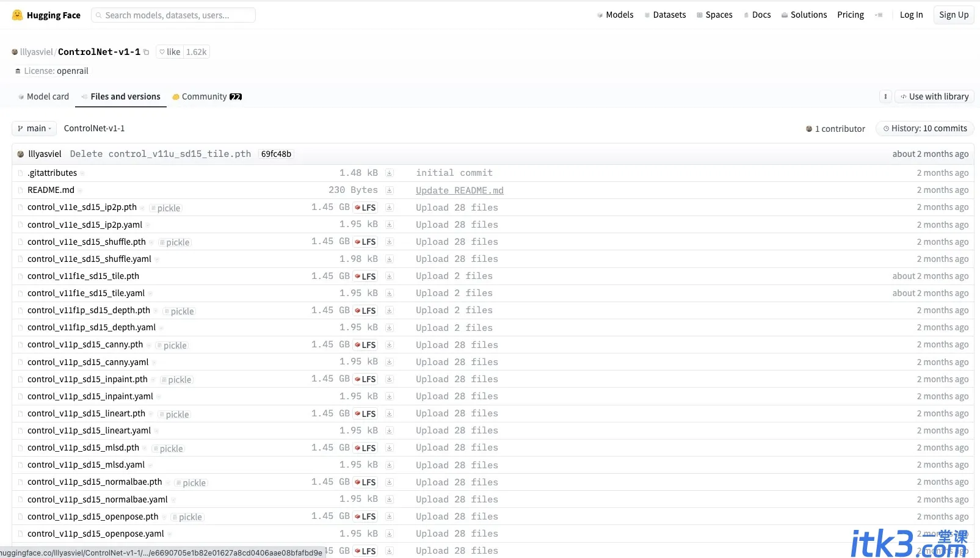Viewport: 980px width, 558px height.
Task: Open the more options three-dot menu
Action: (x=885, y=96)
